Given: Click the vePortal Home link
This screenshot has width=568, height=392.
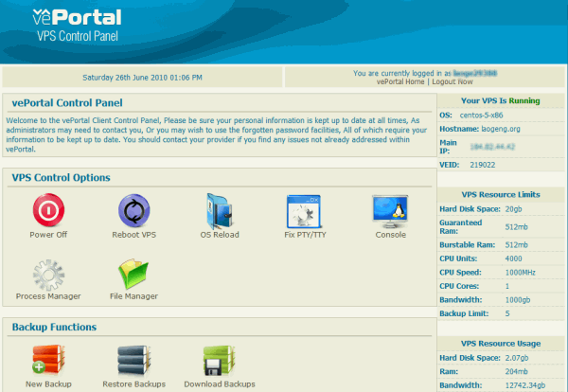Looking at the screenshot, I should [400, 81].
